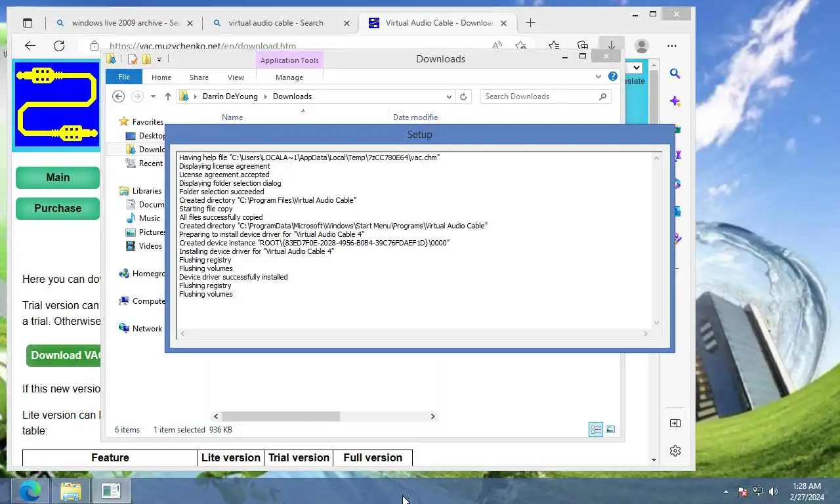Go back in Downloads Explorer window
840x504 pixels.
[118, 96]
